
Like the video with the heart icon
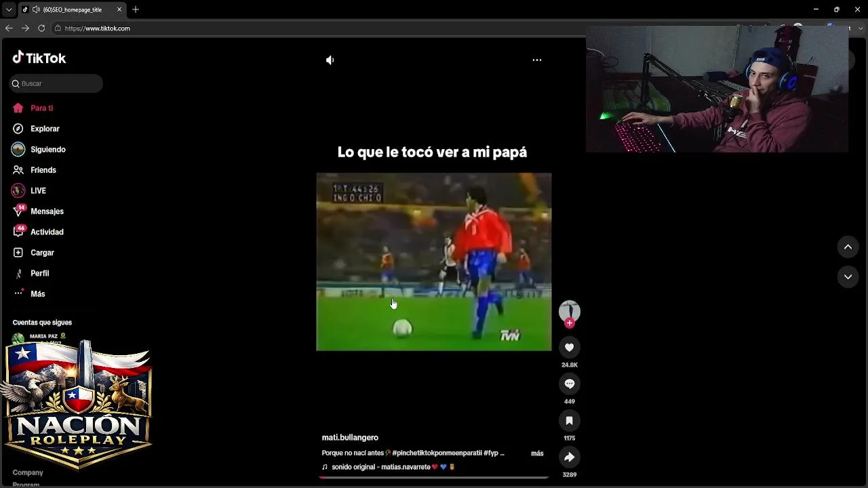point(570,347)
